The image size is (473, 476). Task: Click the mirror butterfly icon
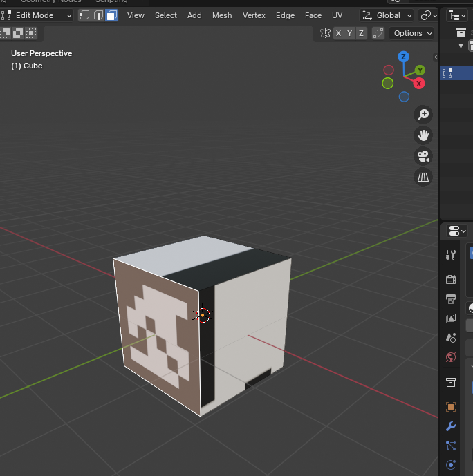click(325, 33)
